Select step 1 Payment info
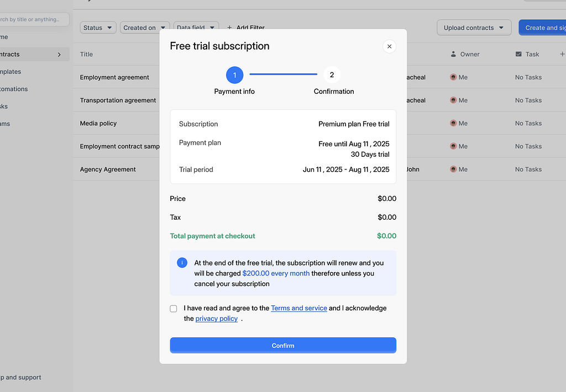This screenshot has height=392, width=566. pos(234,75)
